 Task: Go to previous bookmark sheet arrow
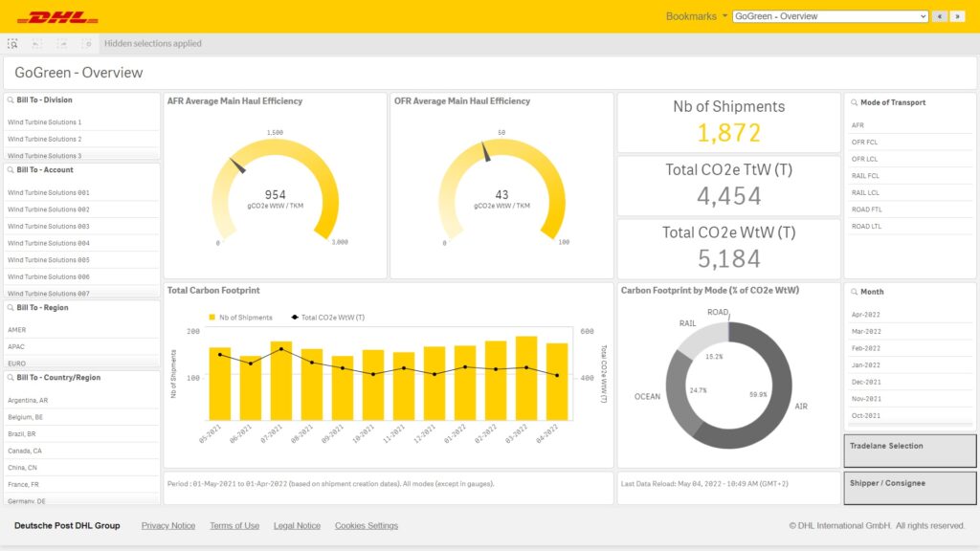[940, 16]
